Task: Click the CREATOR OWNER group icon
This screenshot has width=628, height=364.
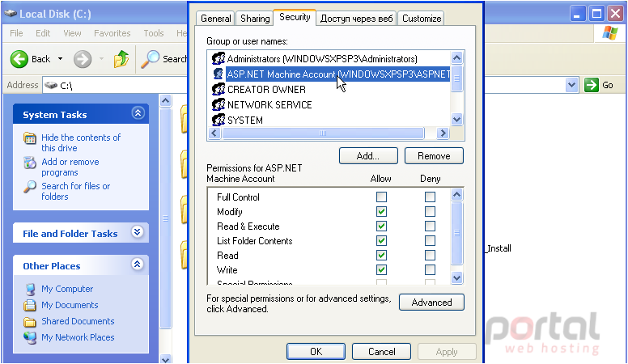Action: tap(219, 89)
